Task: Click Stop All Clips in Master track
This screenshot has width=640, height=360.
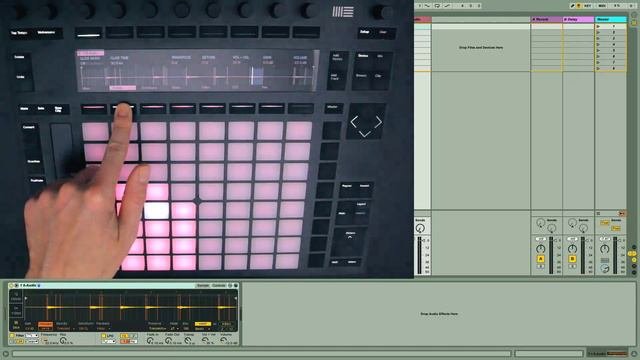Action: 598,213
